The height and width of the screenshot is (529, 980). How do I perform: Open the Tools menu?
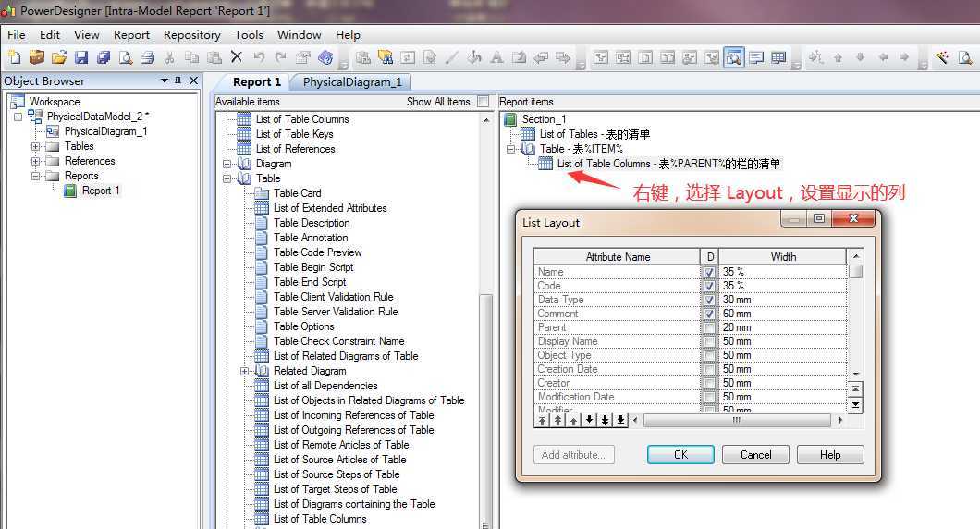point(249,35)
